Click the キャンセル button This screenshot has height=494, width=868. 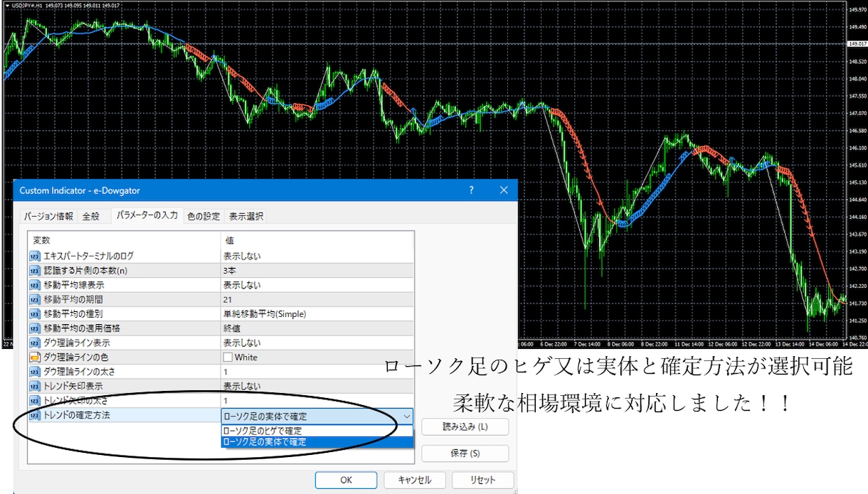pyautogui.click(x=414, y=480)
